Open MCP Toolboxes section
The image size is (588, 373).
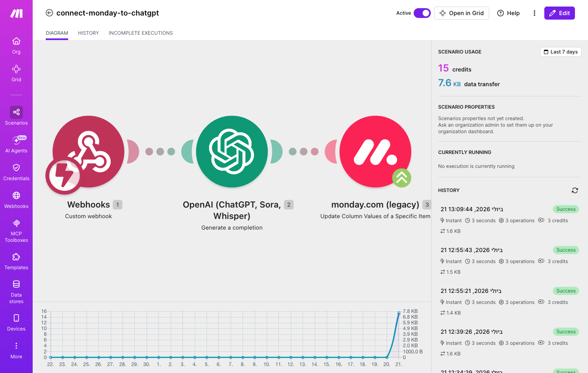pyautogui.click(x=16, y=230)
